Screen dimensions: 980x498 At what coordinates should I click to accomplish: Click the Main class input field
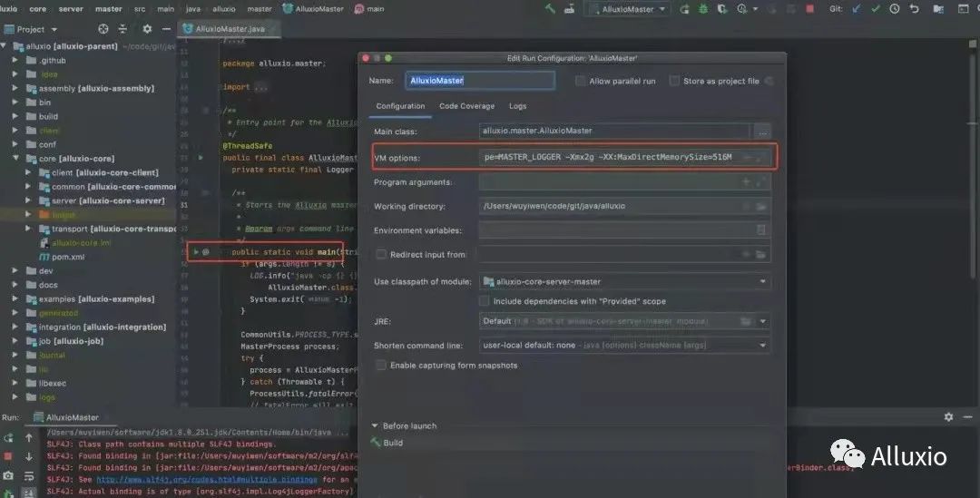click(615, 132)
